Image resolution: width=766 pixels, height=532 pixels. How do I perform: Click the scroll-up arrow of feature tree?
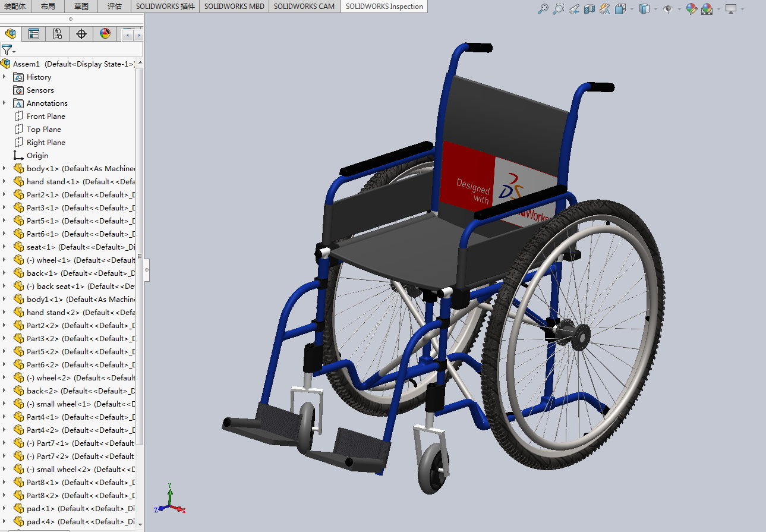click(140, 63)
